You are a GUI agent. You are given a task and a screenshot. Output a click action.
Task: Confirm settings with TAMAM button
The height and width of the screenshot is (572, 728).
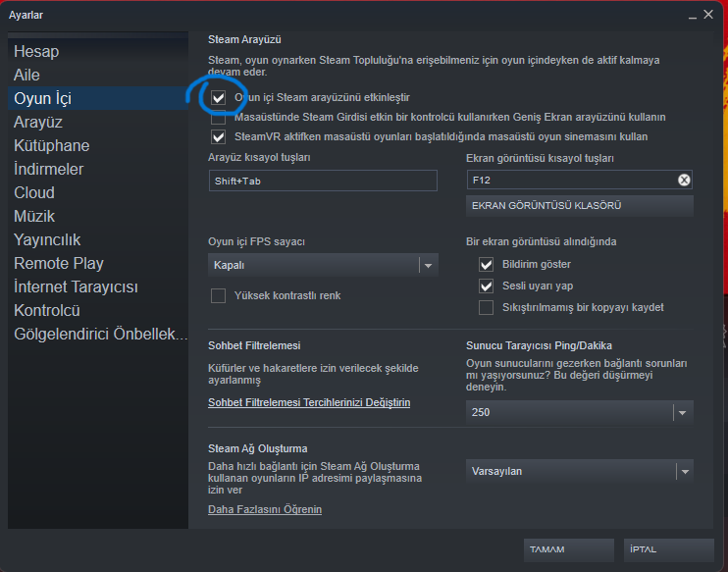pos(569,549)
